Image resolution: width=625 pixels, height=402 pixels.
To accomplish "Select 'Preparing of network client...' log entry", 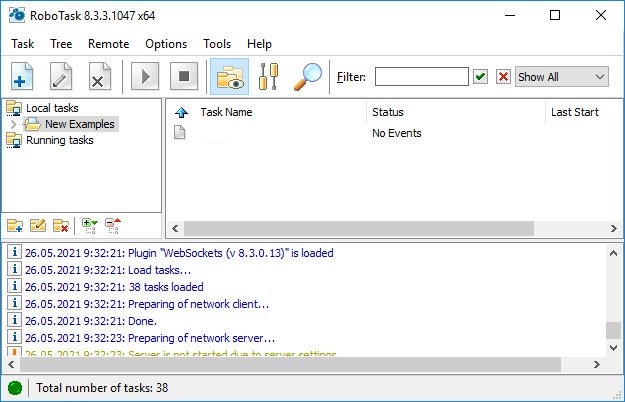I will tap(147, 304).
